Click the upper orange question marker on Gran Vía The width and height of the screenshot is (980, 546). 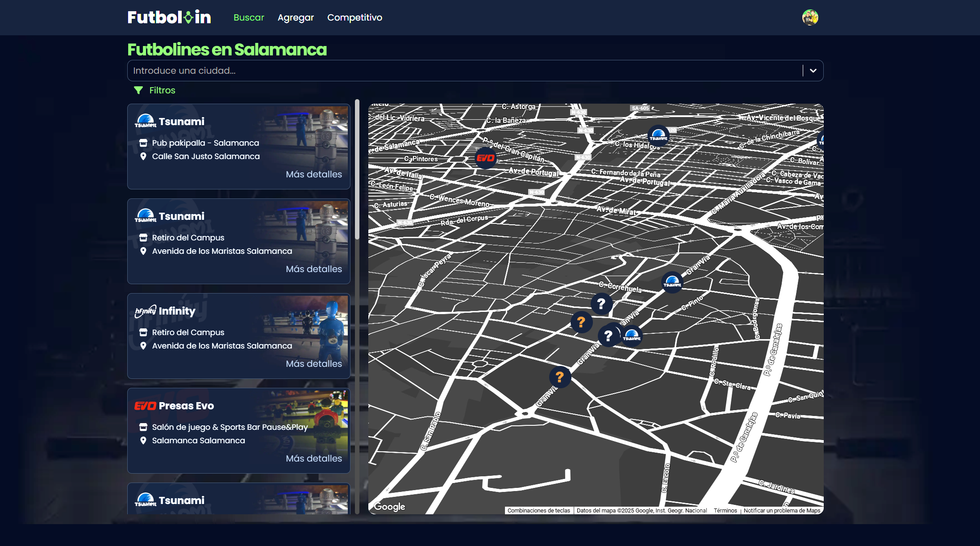point(581,322)
